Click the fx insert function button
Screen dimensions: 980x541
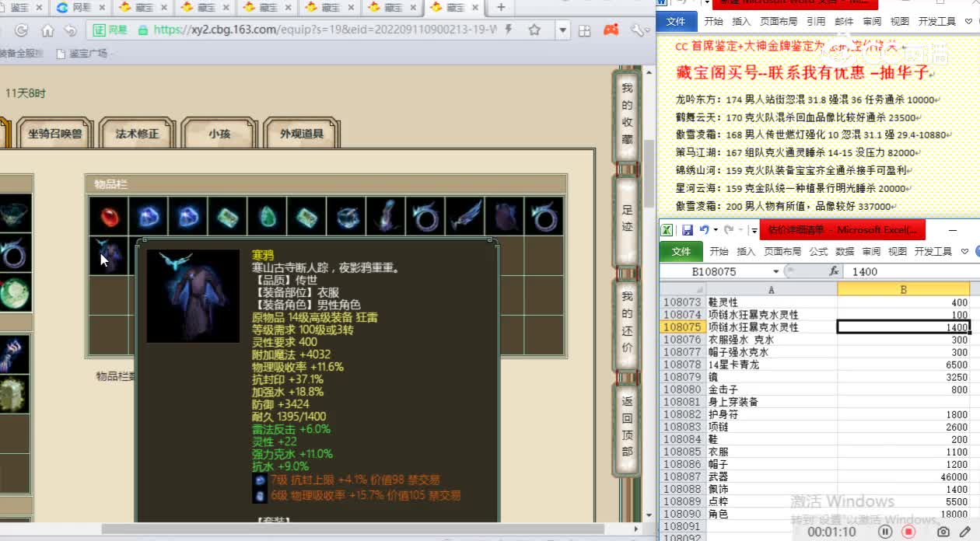click(x=834, y=271)
